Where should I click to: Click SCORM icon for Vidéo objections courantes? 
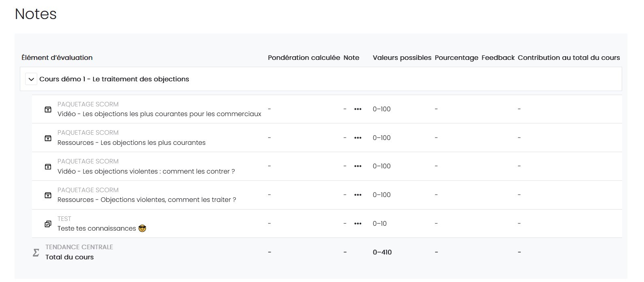48,109
